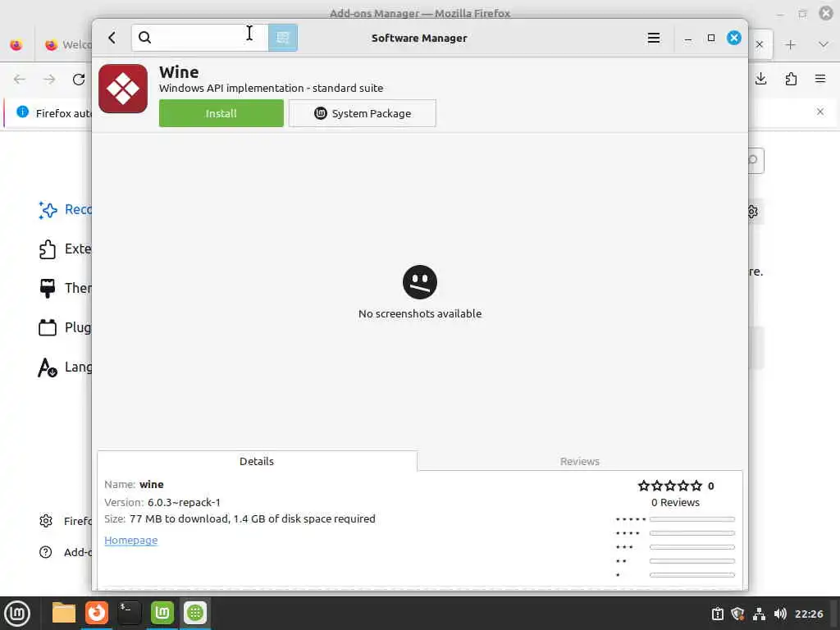Open the volume control tray icon
The height and width of the screenshot is (630, 840).
tap(780, 614)
